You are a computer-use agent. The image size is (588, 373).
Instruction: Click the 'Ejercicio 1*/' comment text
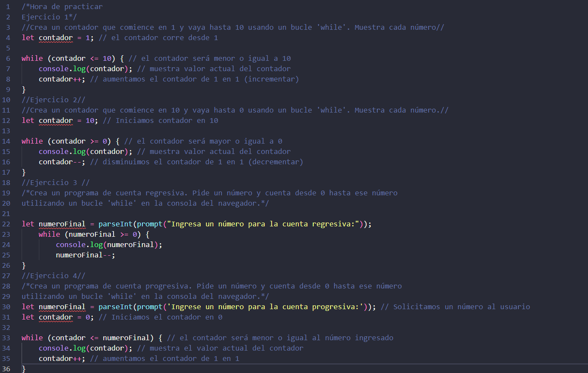(49, 17)
